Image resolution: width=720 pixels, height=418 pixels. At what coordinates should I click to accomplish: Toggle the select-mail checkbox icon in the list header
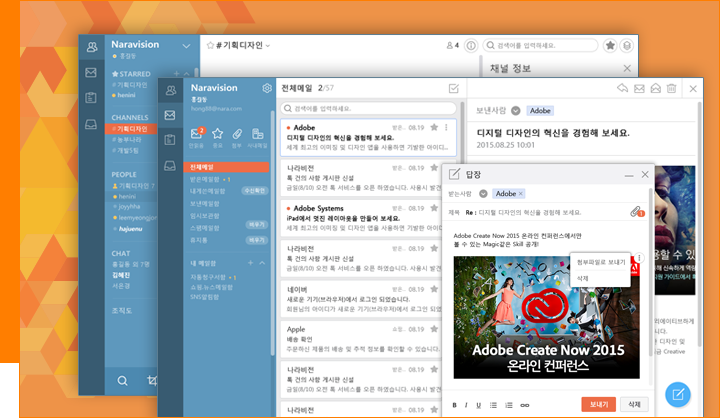tap(454, 88)
